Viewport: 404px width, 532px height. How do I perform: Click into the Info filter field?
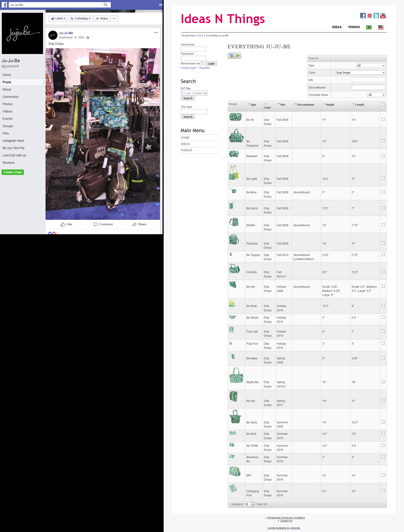368,80
